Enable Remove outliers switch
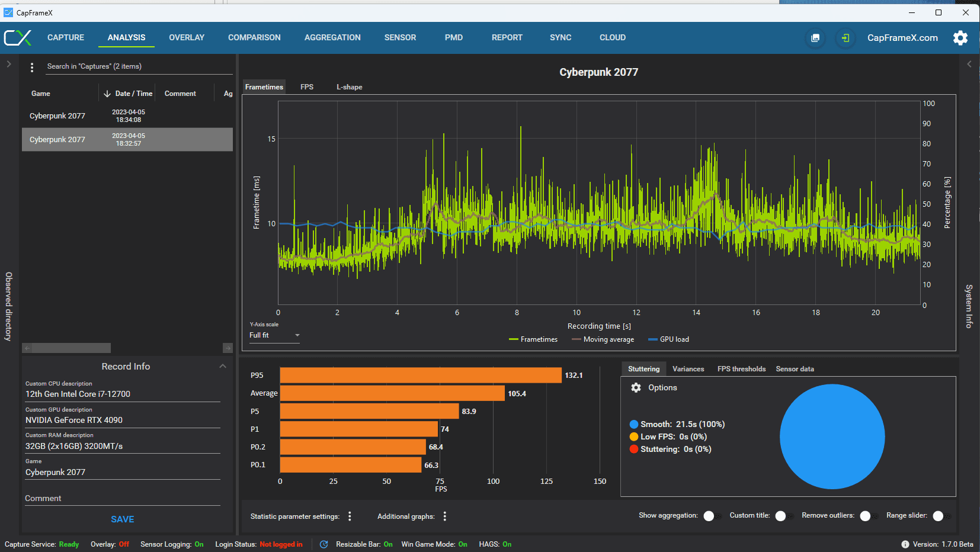The width and height of the screenshot is (980, 552). point(869,516)
